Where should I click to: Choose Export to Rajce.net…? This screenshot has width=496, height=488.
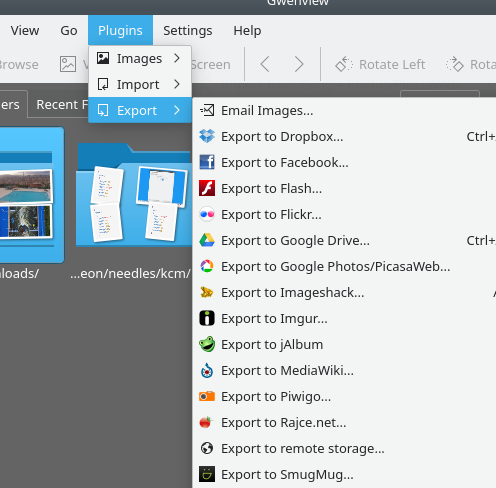(x=344, y=422)
